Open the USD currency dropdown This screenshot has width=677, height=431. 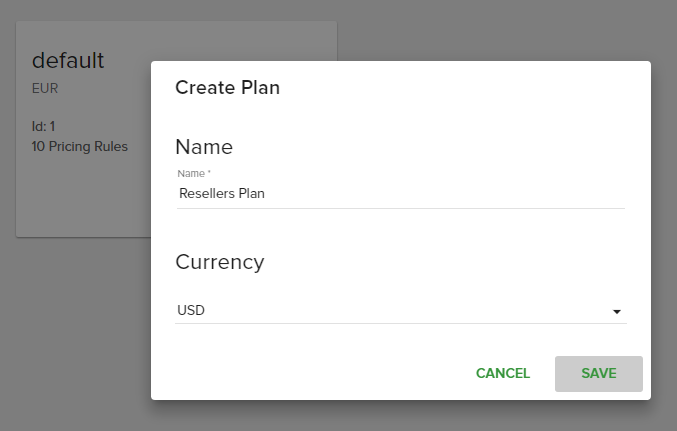[401, 311]
